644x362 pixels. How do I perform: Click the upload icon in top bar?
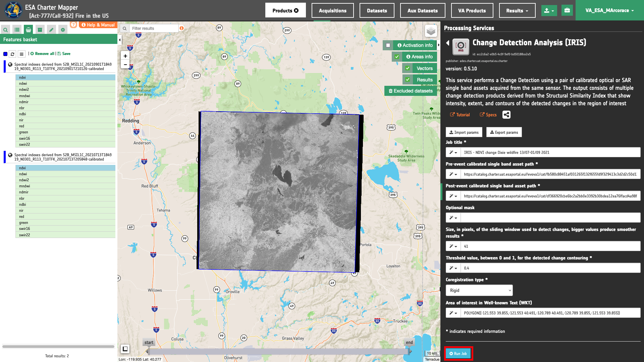549,10
